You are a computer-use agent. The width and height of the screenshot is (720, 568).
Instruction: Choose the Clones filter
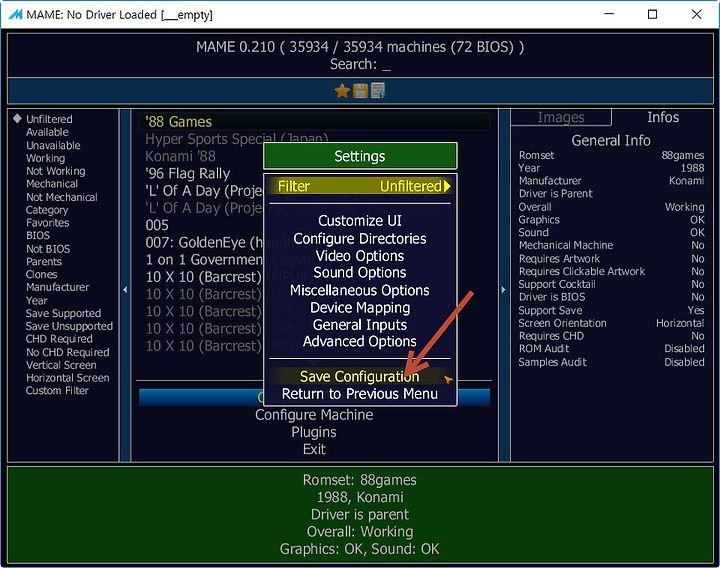coord(41,275)
